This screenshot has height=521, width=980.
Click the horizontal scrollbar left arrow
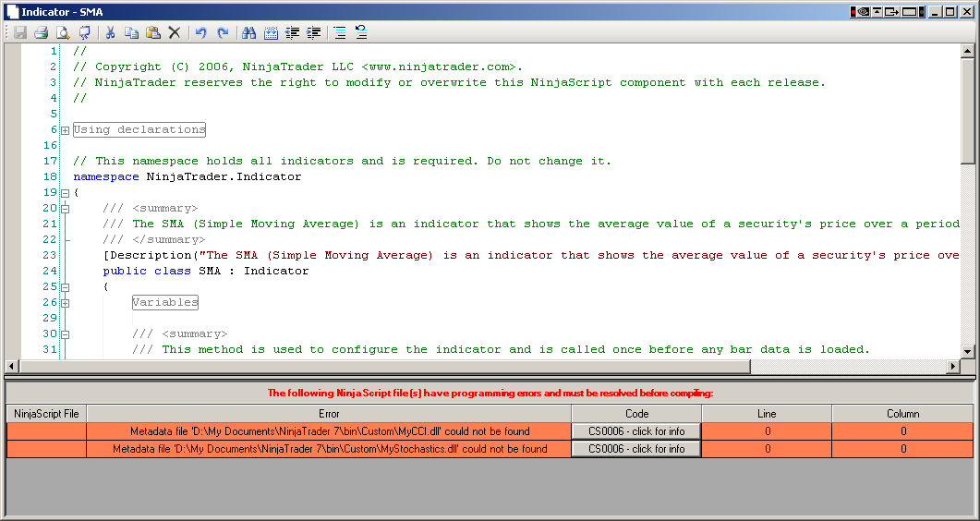click(12, 366)
